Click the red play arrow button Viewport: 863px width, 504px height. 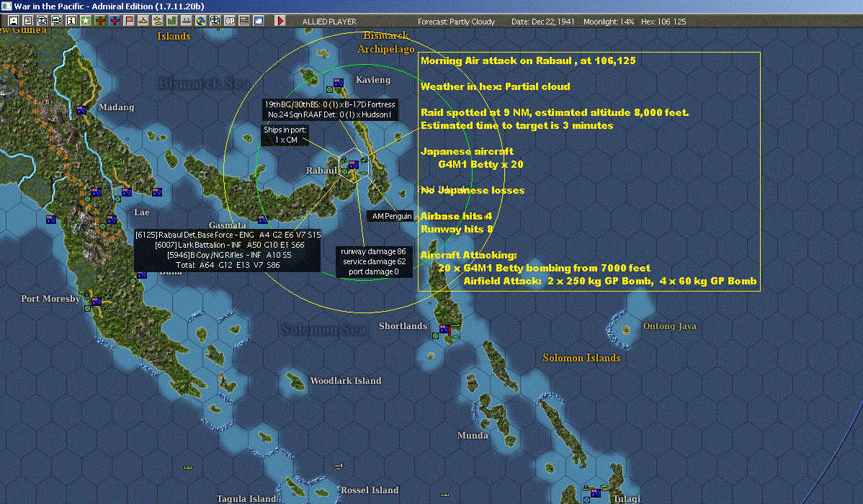click(280, 21)
